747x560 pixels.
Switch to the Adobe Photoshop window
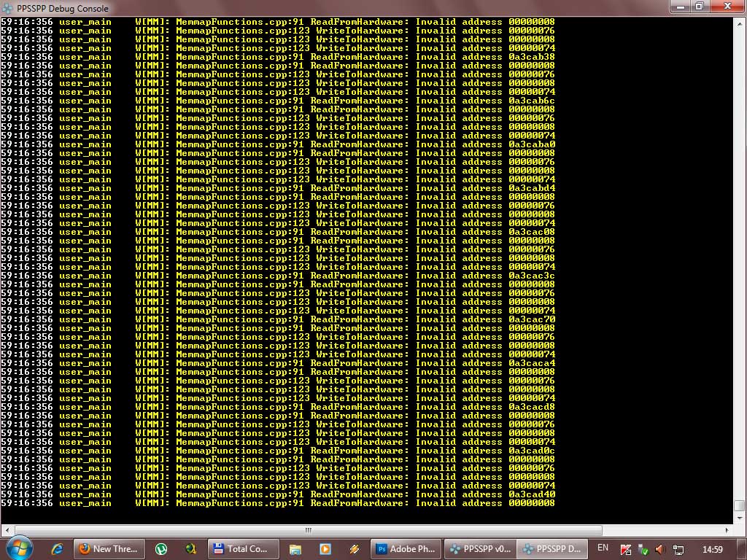tap(405, 549)
